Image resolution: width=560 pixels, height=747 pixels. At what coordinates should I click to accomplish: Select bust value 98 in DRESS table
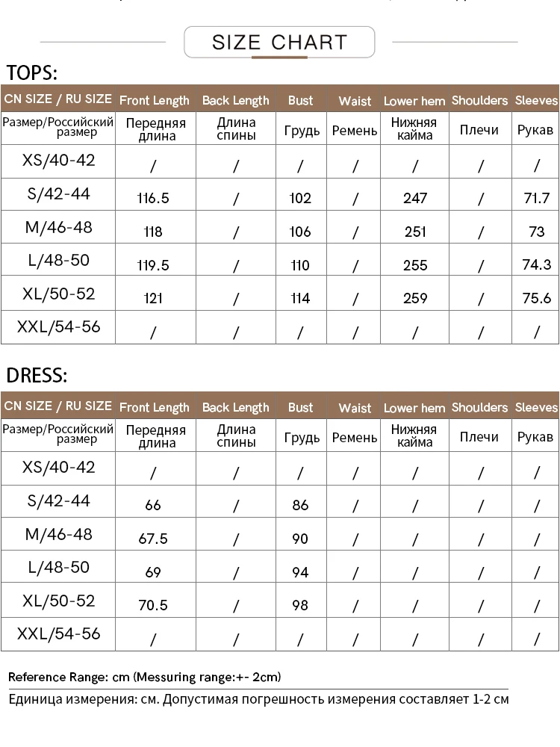300,606
